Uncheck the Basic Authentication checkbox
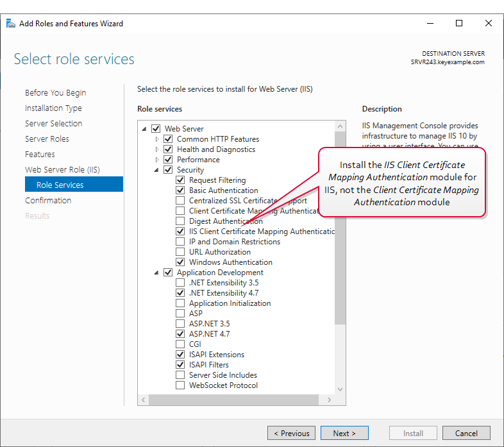Screen dimensions: 504x447 click(180, 190)
